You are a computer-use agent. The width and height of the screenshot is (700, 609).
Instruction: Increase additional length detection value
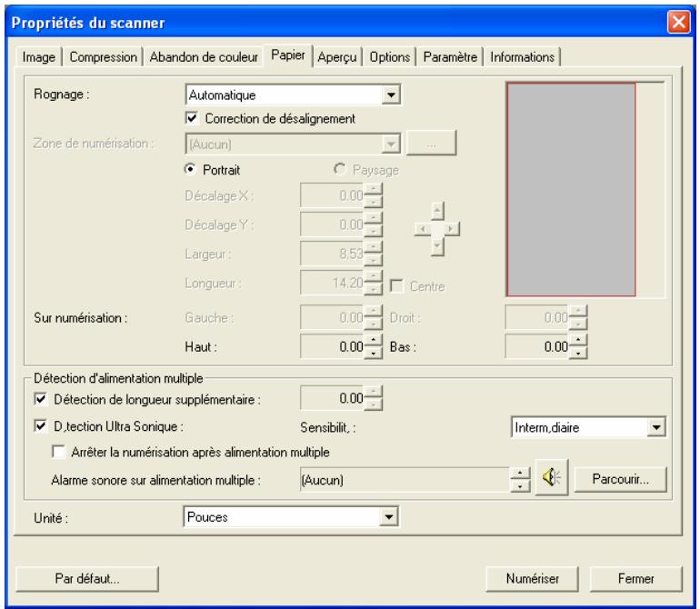click(x=374, y=392)
